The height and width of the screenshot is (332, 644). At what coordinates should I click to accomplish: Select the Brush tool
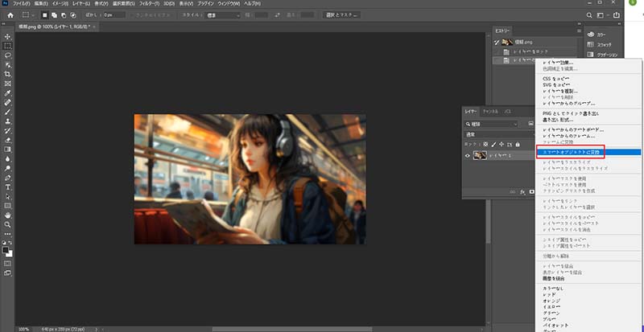7,112
